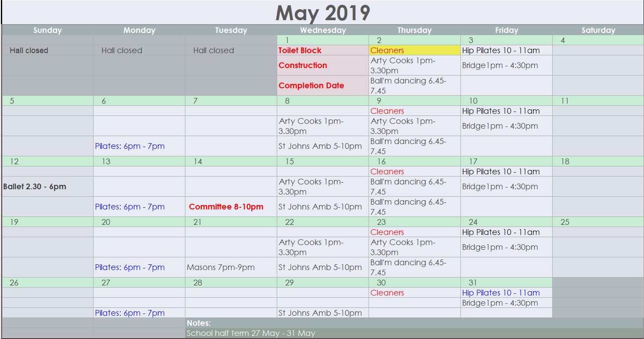Click Bridge1pm - 4:30pm on 10 May
The height and width of the screenshot is (339, 644).
[500, 126]
